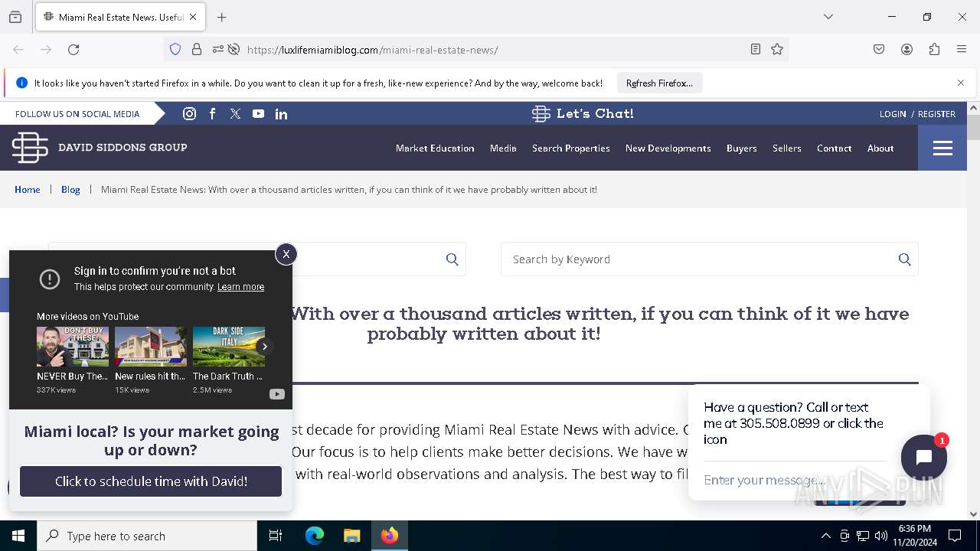
Task: Toggle Firefox reader view icon
Action: tap(755, 50)
